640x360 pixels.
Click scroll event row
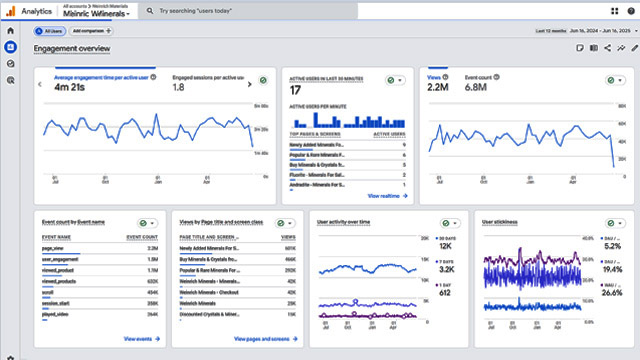[100, 292]
